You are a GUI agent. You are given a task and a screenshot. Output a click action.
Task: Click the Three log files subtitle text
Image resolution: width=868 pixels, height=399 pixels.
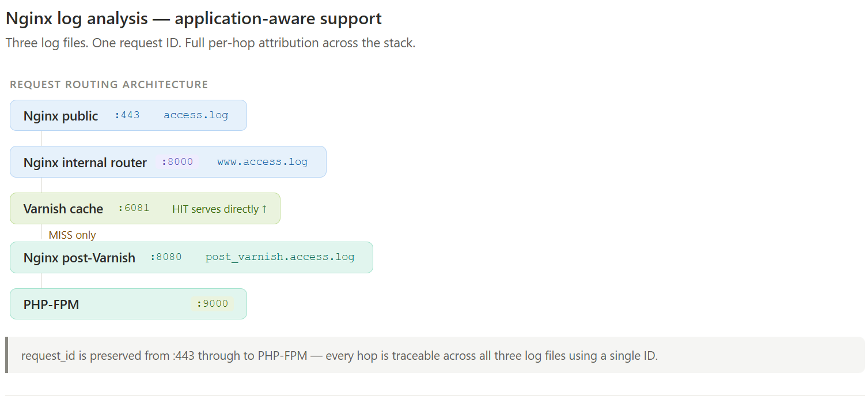[x=210, y=43]
